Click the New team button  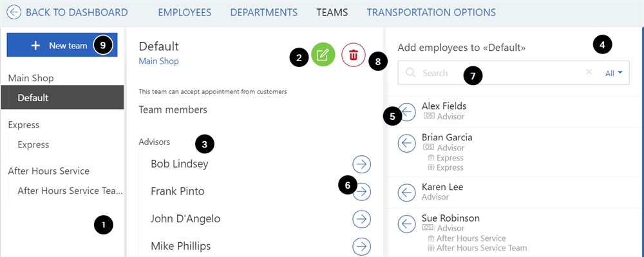click(62, 45)
